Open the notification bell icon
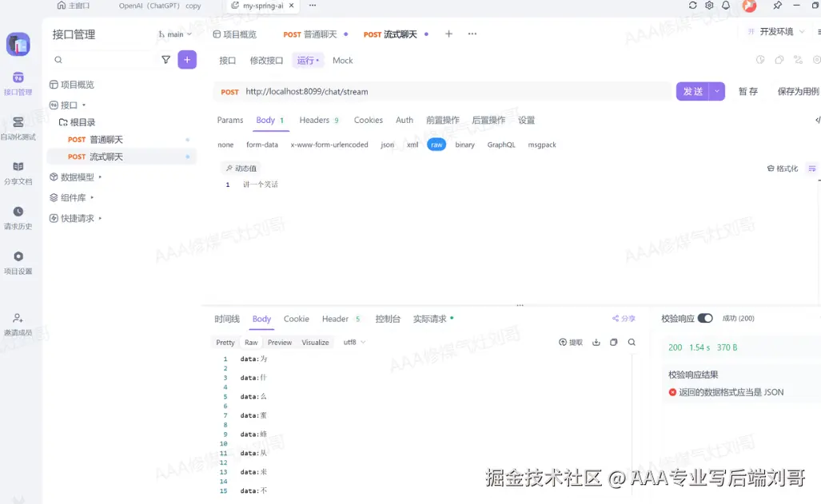 [x=726, y=6]
